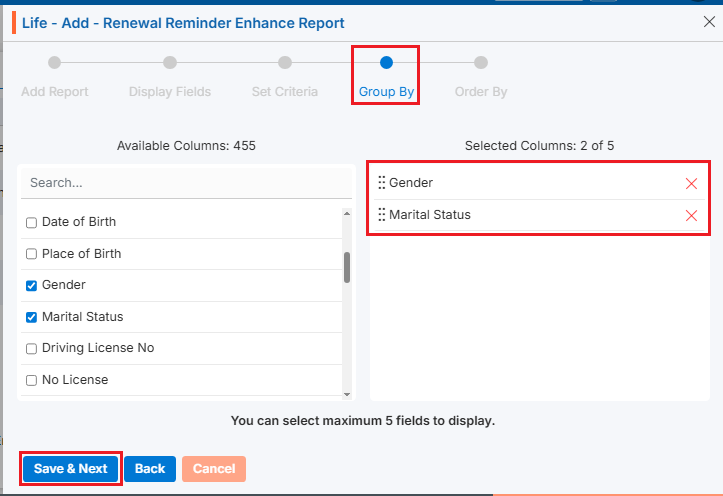Open the Display Fields step
Screen dimensions: 723x496
(170, 63)
